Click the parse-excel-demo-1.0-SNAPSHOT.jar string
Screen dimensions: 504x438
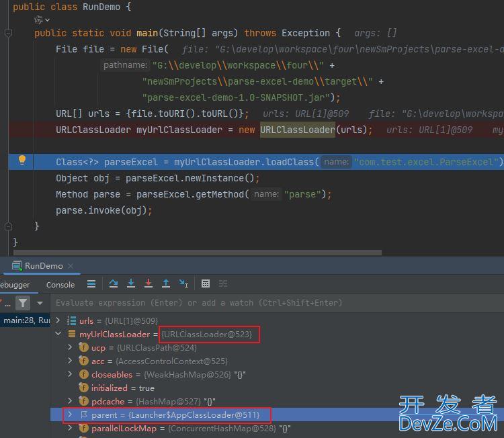click(x=236, y=97)
